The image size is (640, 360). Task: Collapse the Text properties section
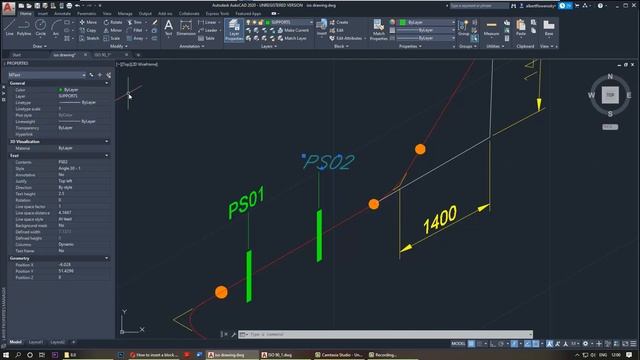point(107,156)
